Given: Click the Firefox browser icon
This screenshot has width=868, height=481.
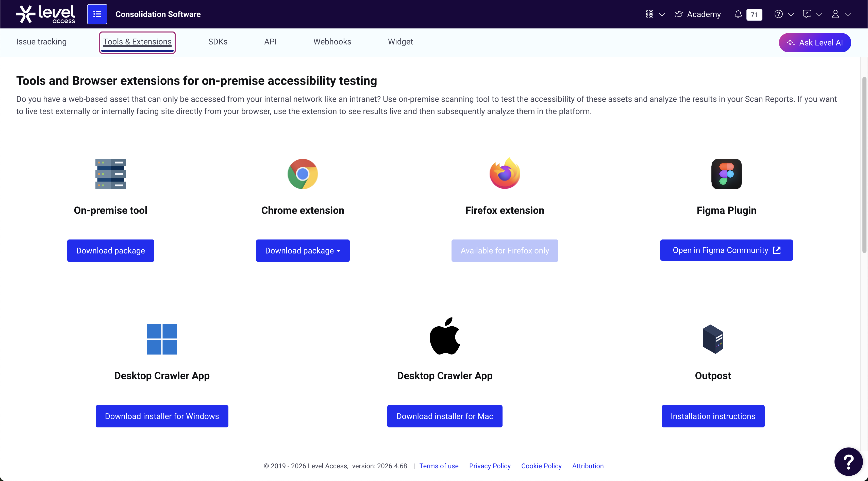Looking at the screenshot, I should pyautogui.click(x=505, y=173).
